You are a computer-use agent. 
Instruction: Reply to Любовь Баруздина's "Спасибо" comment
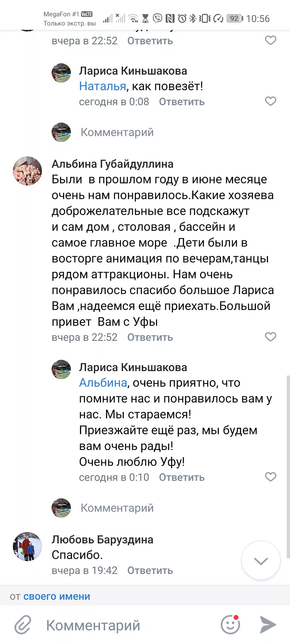click(x=150, y=570)
